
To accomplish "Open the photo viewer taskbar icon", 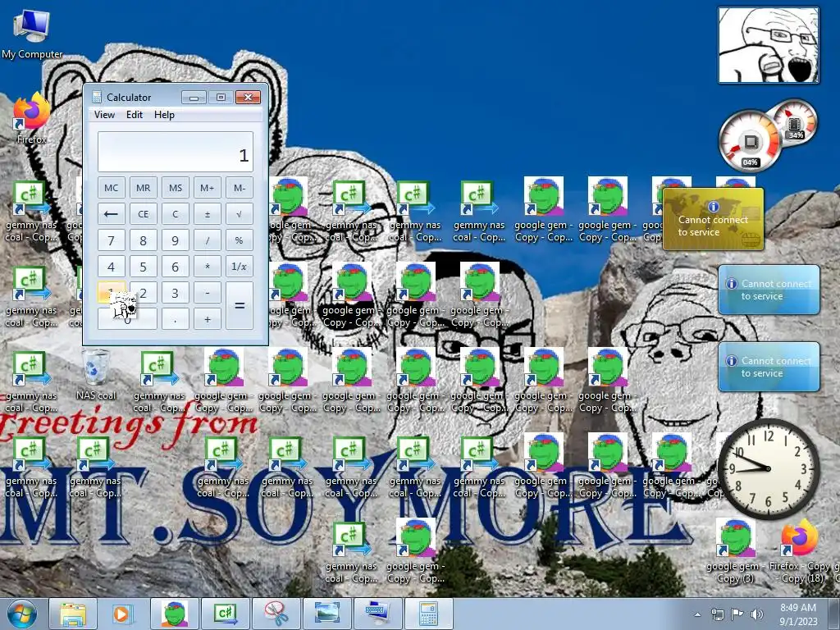I will pyautogui.click(x=326, y=614).
